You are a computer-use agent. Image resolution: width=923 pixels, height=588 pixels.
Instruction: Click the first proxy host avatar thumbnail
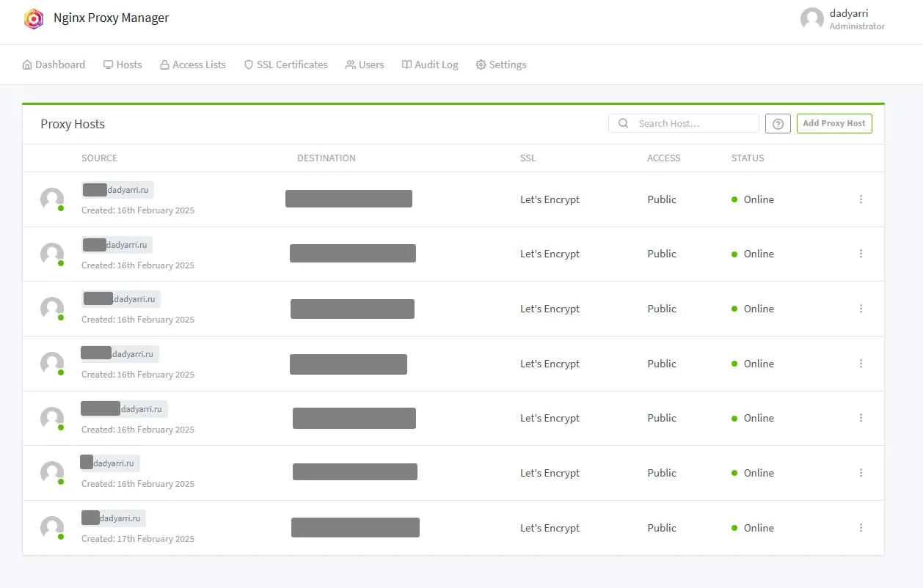pyautogui.click(x=52, y=199)
